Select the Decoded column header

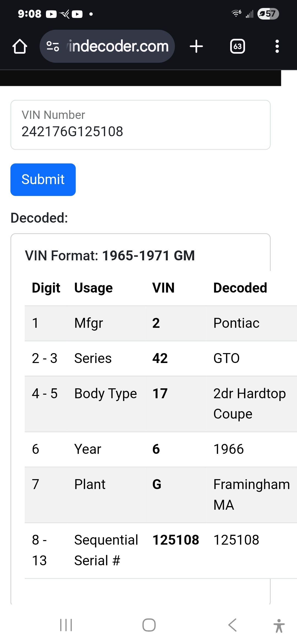[240, 288]
